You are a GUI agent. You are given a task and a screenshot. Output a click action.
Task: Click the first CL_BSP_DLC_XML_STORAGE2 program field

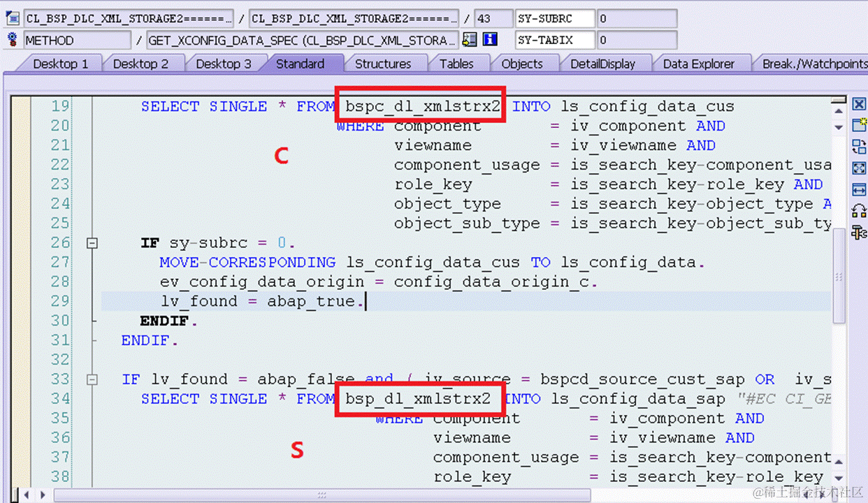click(x=129, y=19)
